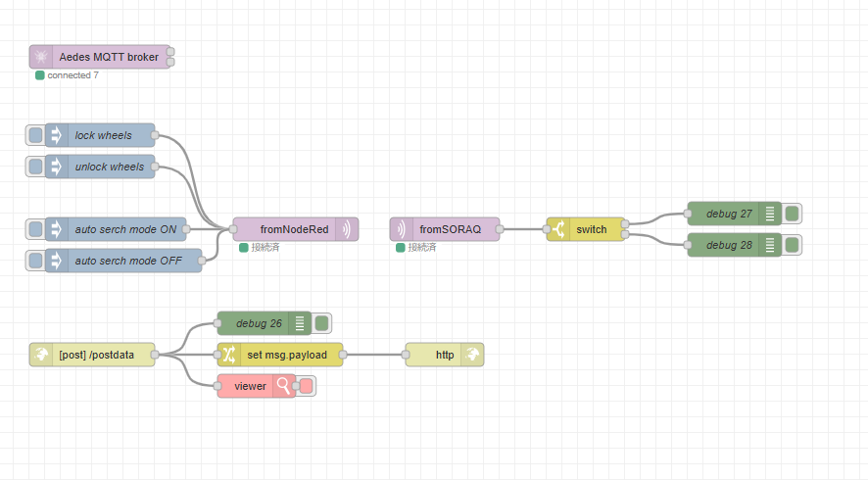868x480 pixels.
Task: Toggle the debug 27 output button
Action: click(792, 214)
